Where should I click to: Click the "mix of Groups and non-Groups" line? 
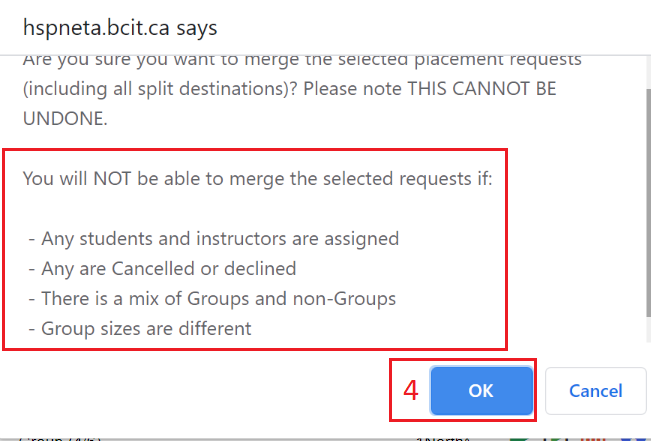pyautogui.click(x=218, y=298)
